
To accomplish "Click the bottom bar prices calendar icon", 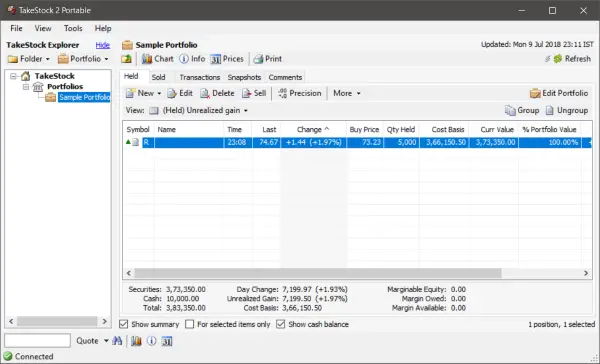I will [166, 341].
